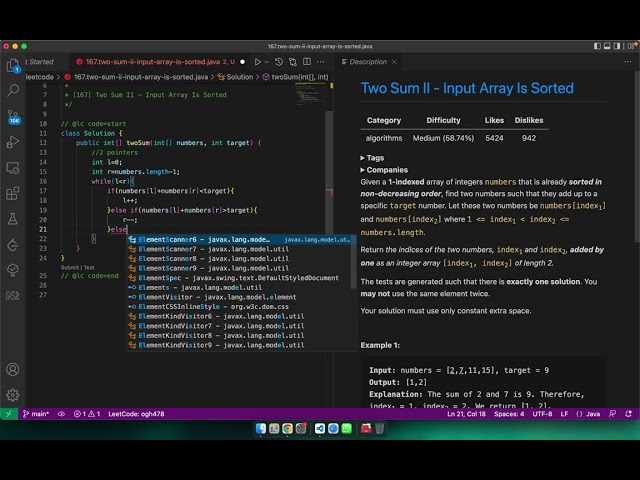The height and width of the screenshot is (480, 640).
Task: Open the Run and Debug view
Action: tap(13, 142)
